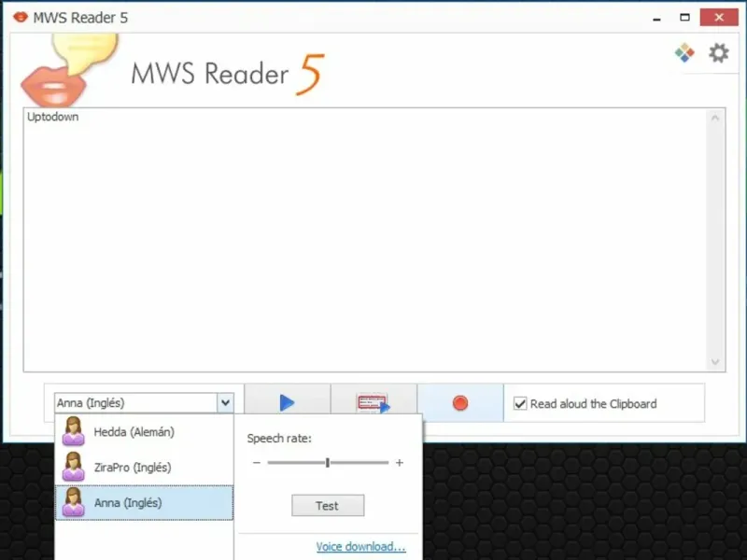Open the Voice download link
747x560 pixels.
pyautogui.click(x=360, y=546)
